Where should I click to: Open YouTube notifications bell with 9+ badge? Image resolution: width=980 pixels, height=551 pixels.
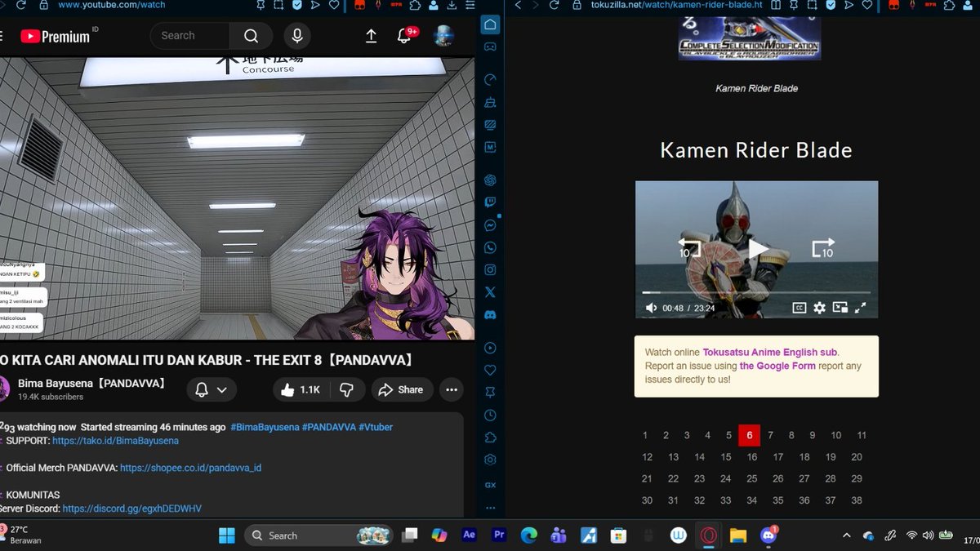[x=405, y=36]
